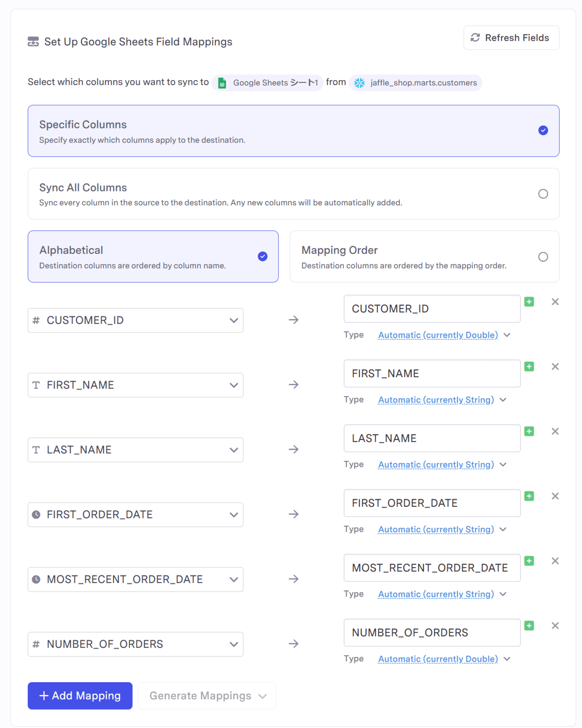
Task: Open the FIRST_NAME source dropdown
Action: [x=135, y=385]
